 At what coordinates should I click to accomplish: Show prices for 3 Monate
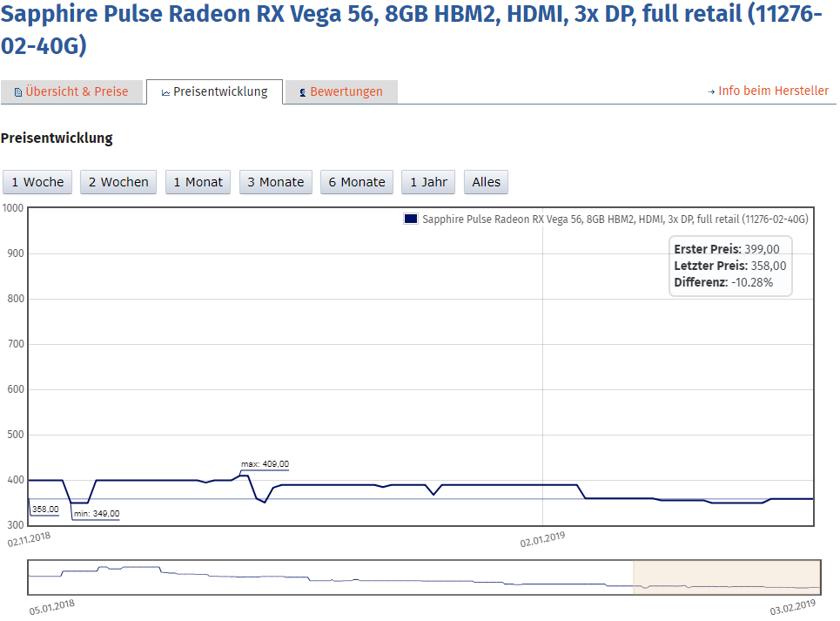coord(275,181)
